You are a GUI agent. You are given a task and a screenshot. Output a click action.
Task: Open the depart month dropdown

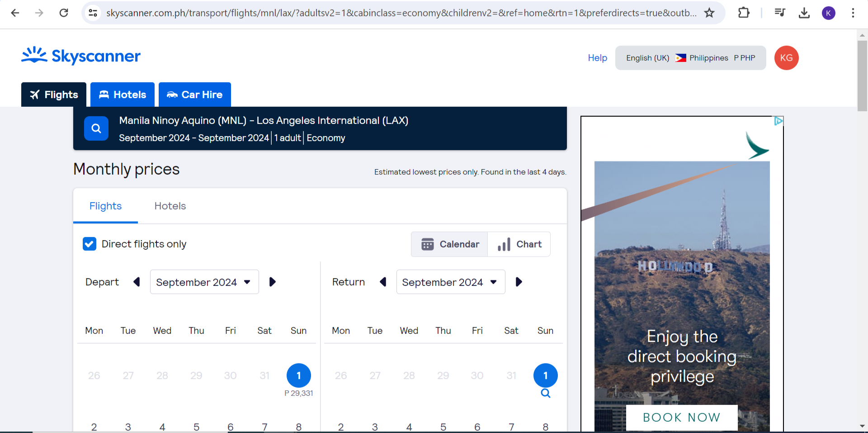(x=204, y=282)
